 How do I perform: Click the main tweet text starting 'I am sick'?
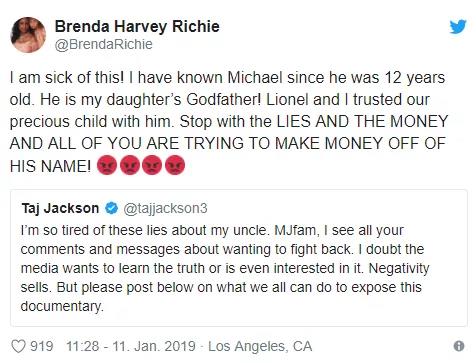(x=229, y=122)
